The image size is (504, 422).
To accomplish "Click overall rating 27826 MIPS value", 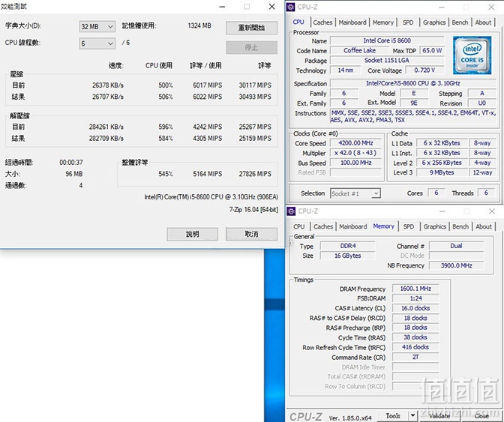I will [255, 174].
